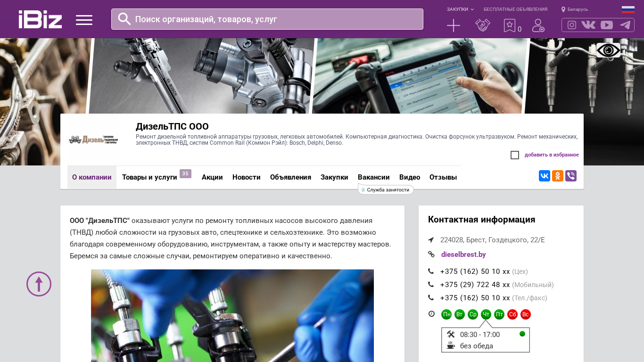Select Sunday Вс schedule circle
The width and height of the screenshot is (644, 362).
[526, 314]
